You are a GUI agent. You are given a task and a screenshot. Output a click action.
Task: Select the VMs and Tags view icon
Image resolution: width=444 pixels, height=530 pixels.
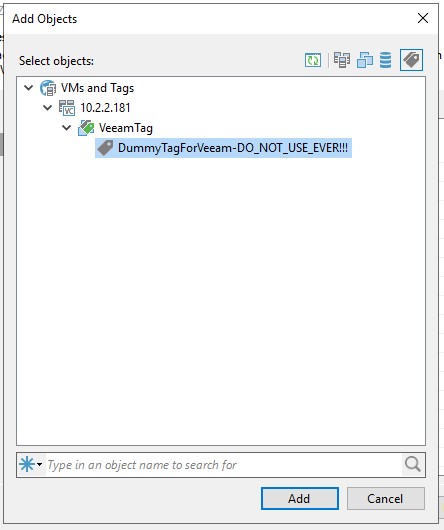click(x=411, y=60)
